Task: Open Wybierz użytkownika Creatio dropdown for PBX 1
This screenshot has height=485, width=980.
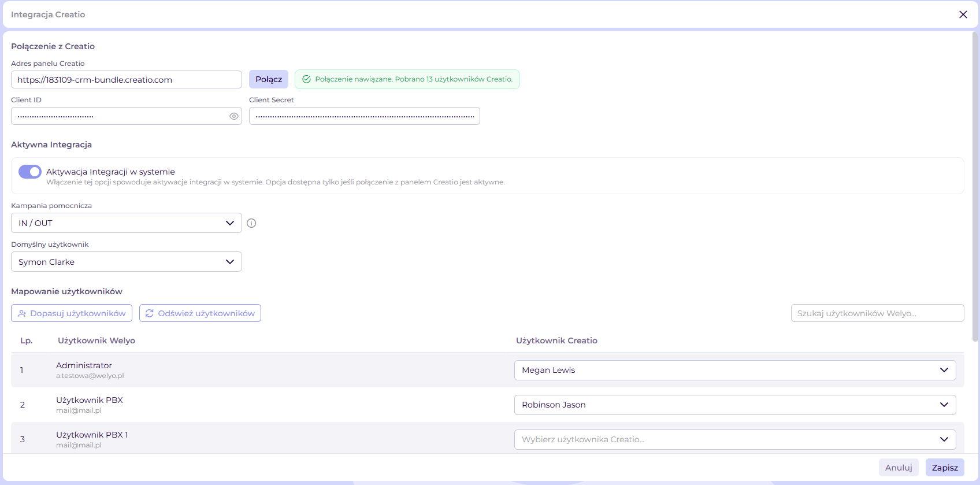Action: pos(735,439)
